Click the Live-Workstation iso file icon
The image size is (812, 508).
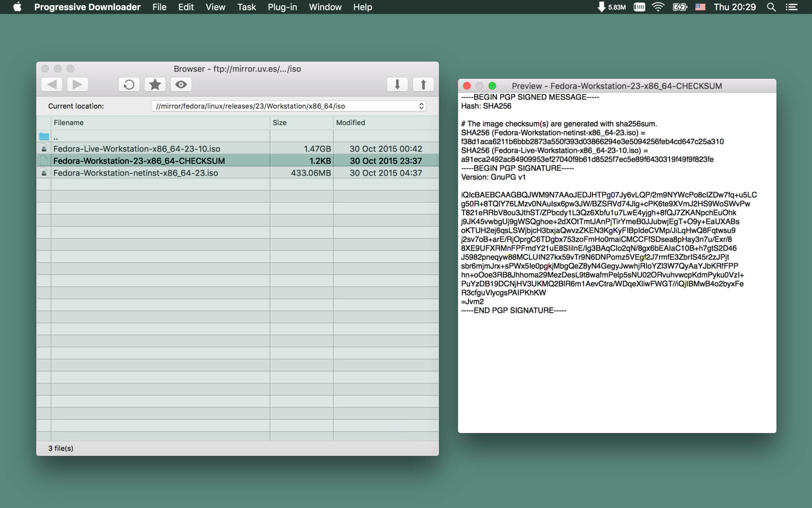click(44, 149)
